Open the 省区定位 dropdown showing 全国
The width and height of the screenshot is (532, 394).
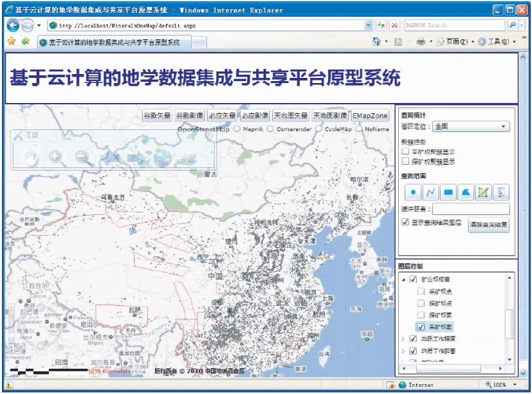[471, 126]
